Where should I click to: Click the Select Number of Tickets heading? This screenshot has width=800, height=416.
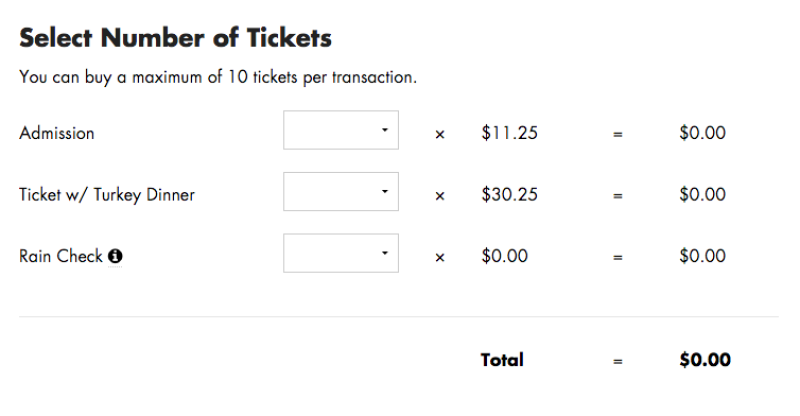pos(176,38)
